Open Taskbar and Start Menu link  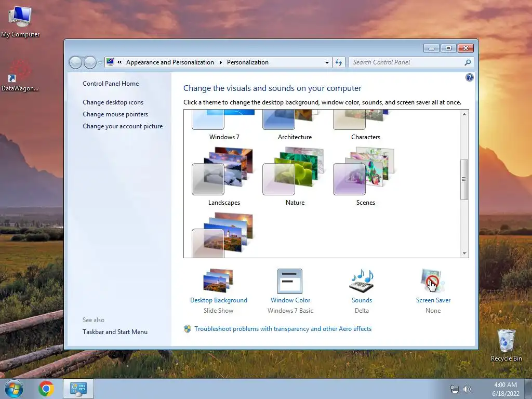(x=115, y=332)
